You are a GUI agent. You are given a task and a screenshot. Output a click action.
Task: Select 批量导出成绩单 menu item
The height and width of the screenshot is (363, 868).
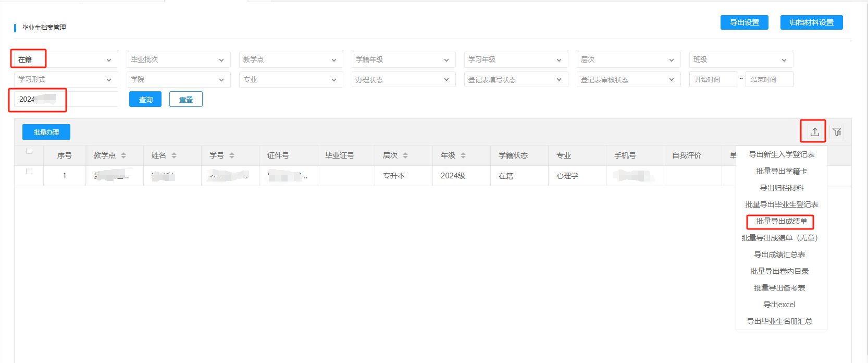click(x=781, y=221)
